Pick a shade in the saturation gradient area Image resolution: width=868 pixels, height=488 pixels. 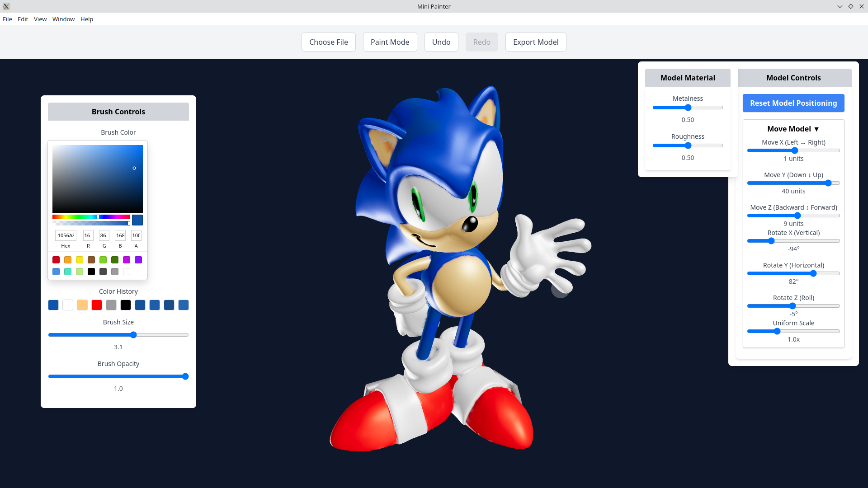(x=98, y=179)
